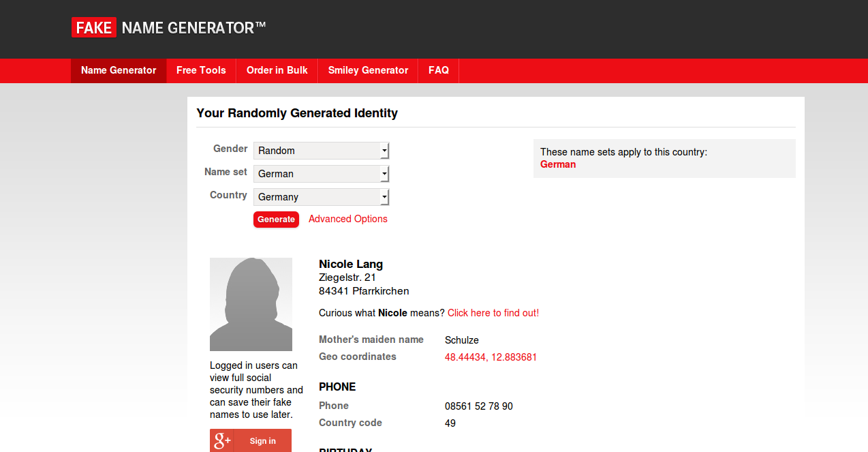Viewport: 868px width, 452px height.
Task: Click the 'Geo coordinates' label
Action: 358,357
